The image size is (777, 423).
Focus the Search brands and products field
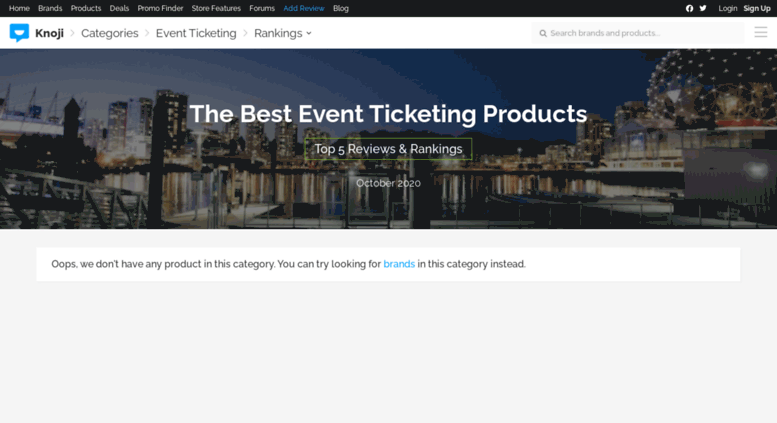coord(638,33)
